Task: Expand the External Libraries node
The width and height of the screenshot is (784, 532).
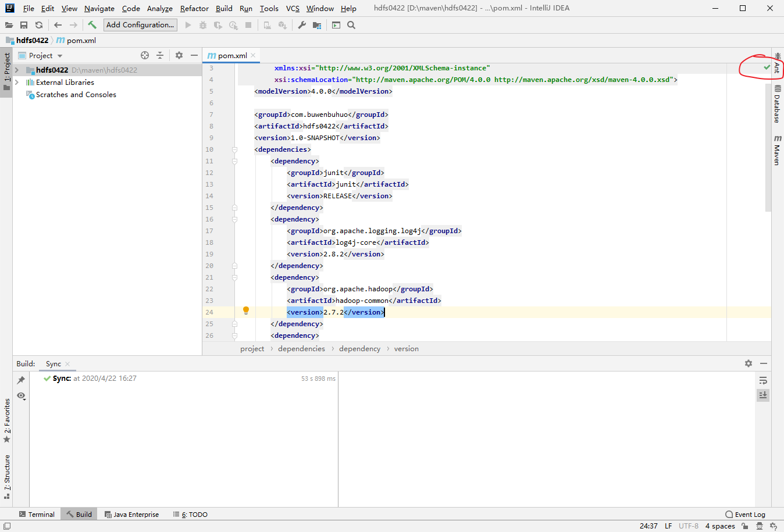Action: (17, 82)
